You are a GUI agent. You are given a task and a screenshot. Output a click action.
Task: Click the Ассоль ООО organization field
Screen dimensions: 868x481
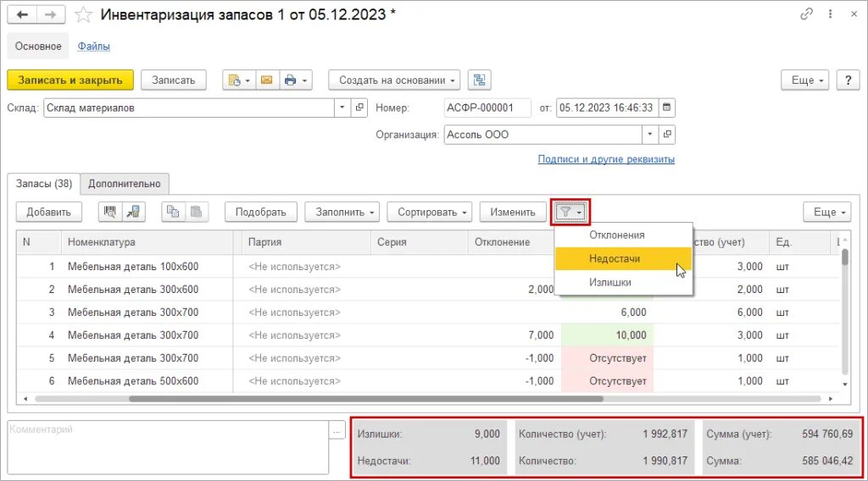[543, 135]
